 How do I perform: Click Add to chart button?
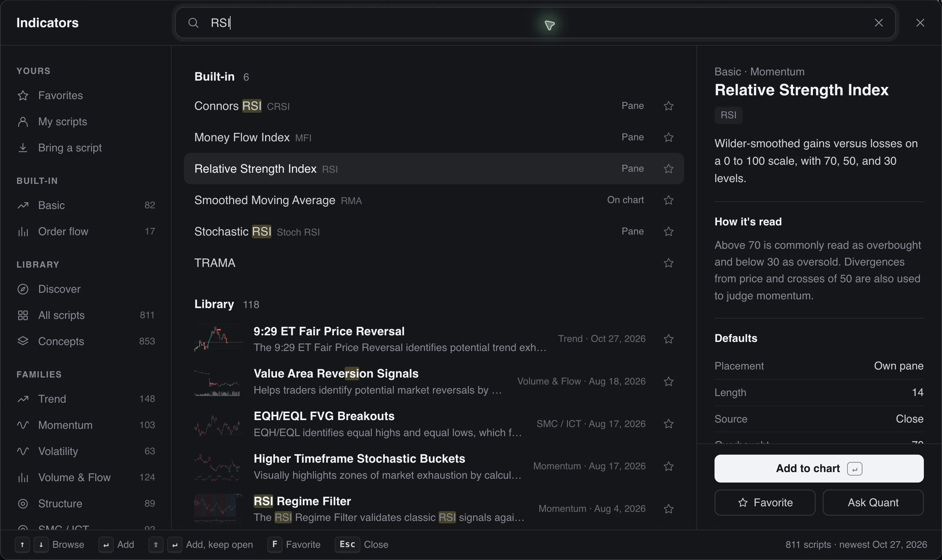click(x=818, y=468)
